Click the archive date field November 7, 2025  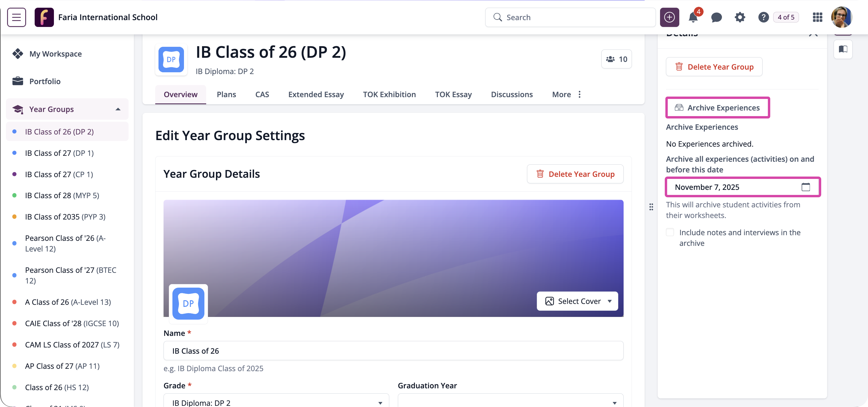[743, 187]
